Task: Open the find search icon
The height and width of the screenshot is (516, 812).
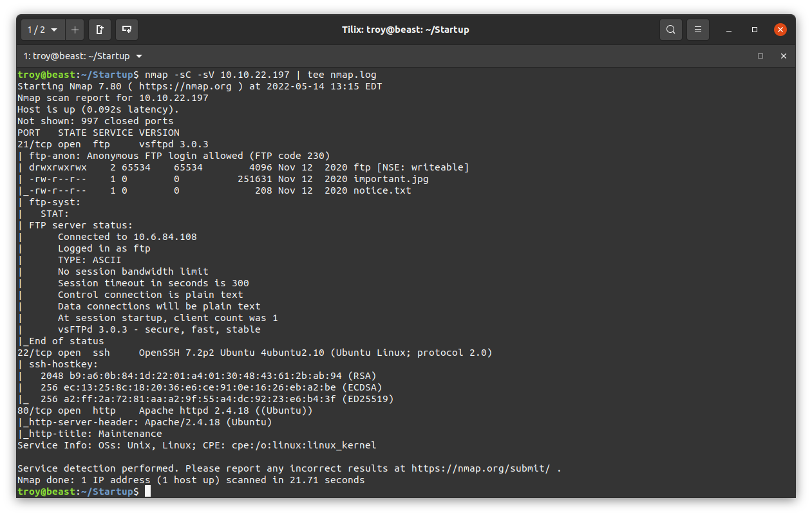Action: pos(671,30)
